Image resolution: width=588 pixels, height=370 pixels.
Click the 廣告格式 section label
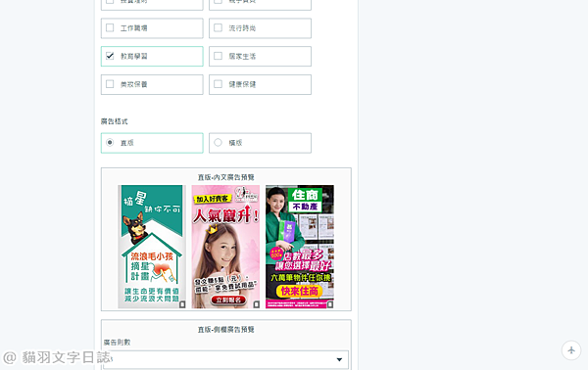(115, 121)
